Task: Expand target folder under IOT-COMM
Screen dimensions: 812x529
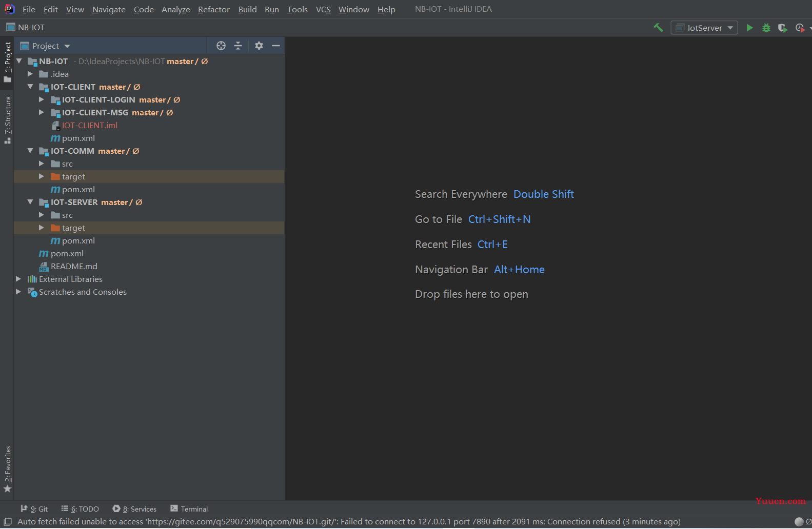Action: point(42,177)
